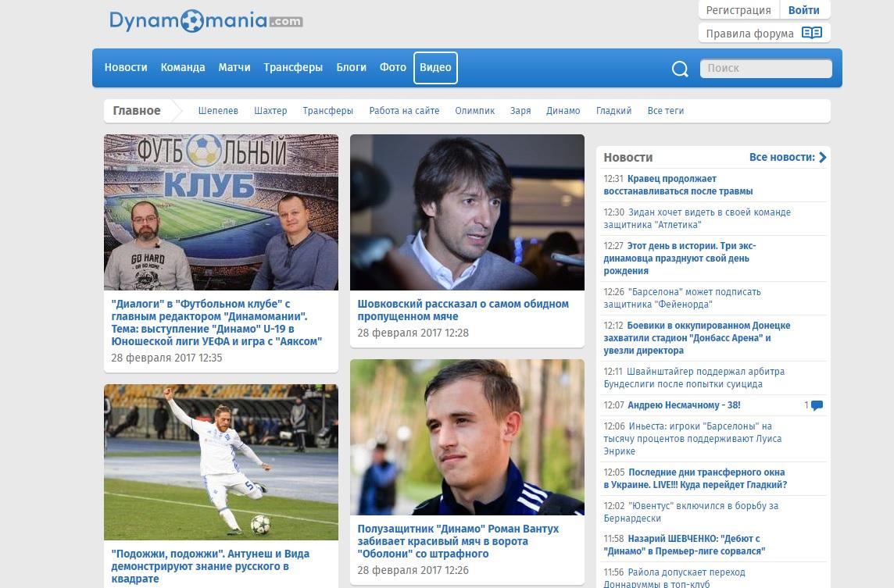Screen dimensions: 894x588
Task: Select the Команда menu item
Action: pos(183,68)
